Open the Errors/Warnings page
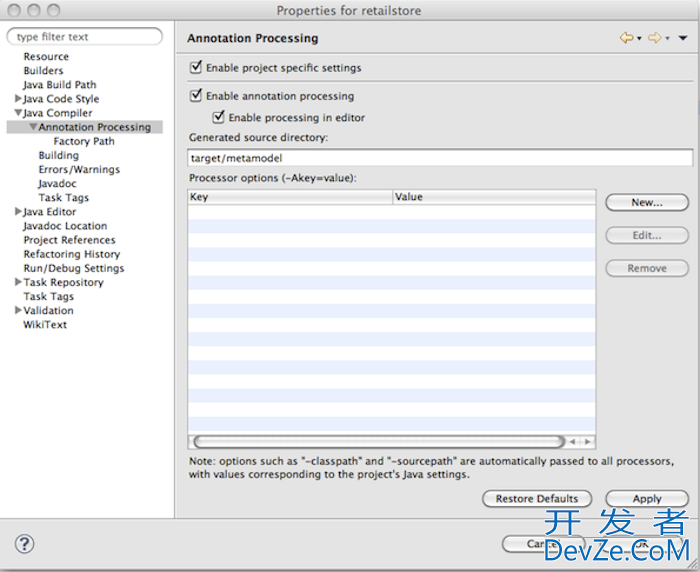 tap(79, 170)
